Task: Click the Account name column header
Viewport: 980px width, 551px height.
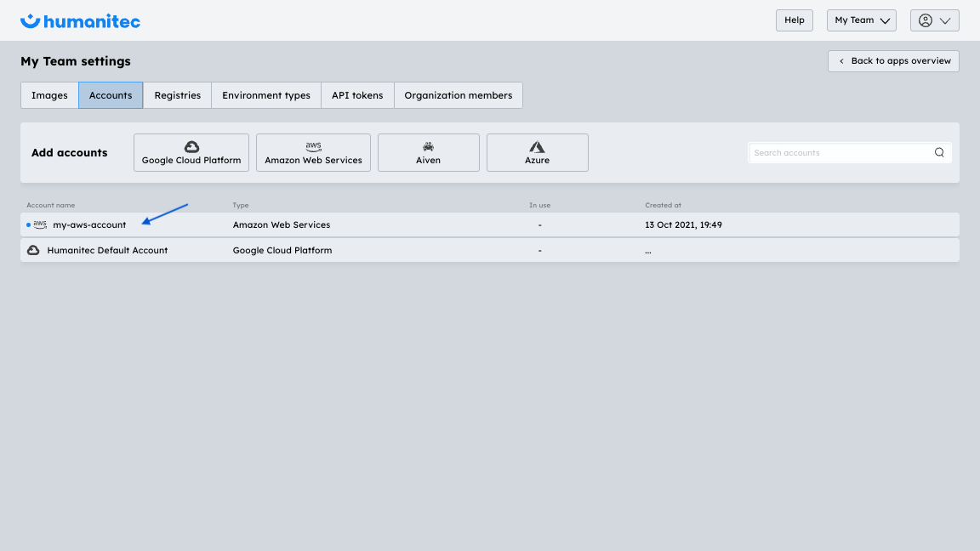Action: coord(51,205)
